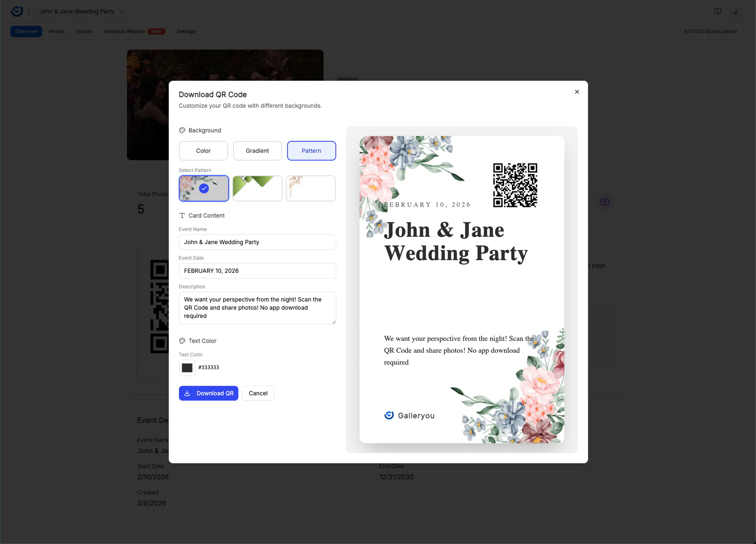Open the Settings tab

(x=186, y=32)
